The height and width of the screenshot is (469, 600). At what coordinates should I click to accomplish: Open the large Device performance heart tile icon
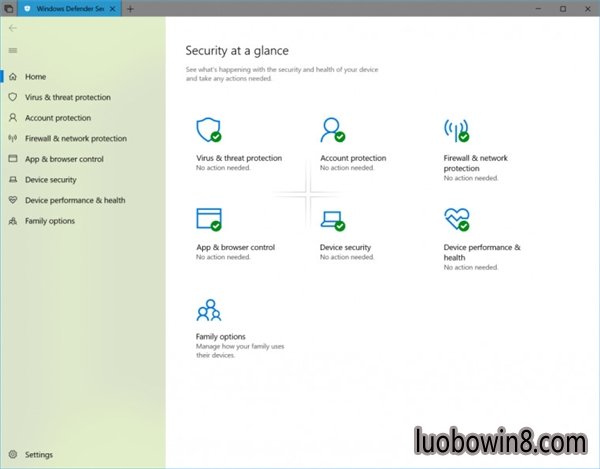click(x=457, y=219)
